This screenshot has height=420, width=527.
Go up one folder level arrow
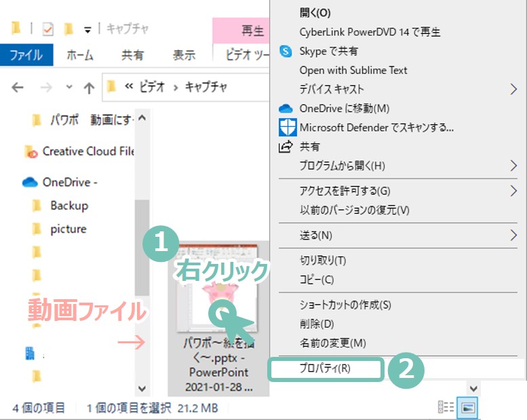click(x=89, y=88)
